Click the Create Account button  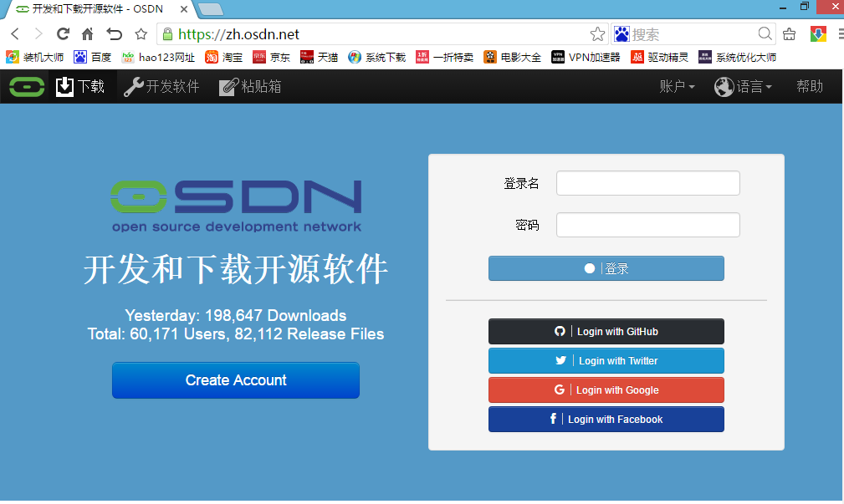pos(236,380)
